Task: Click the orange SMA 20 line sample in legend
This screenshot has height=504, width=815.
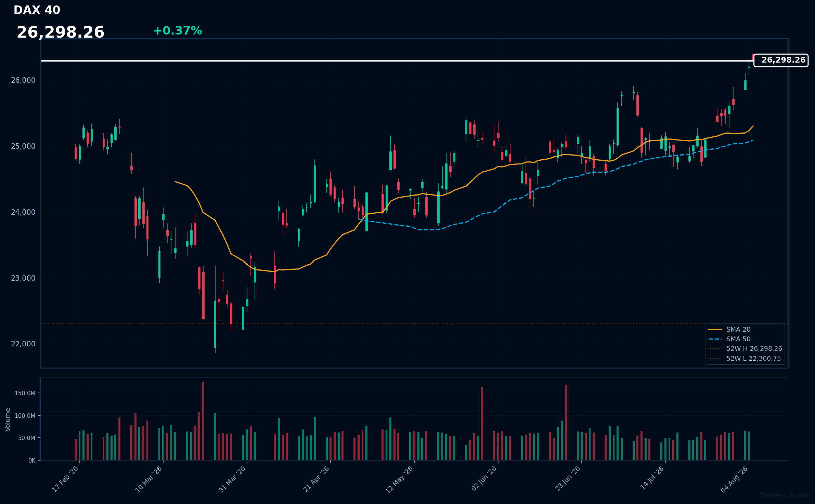Action: pyautogui.click(x=715, y=330)
